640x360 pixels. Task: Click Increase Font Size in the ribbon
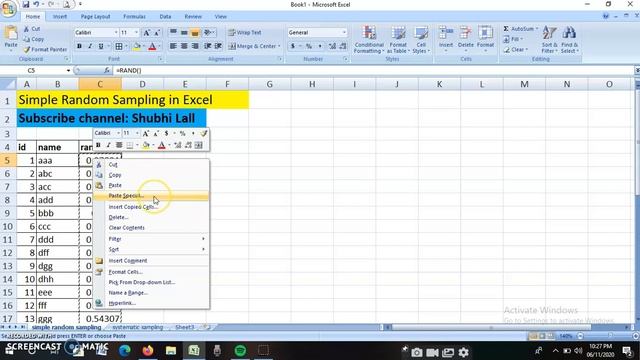(147, 33)
